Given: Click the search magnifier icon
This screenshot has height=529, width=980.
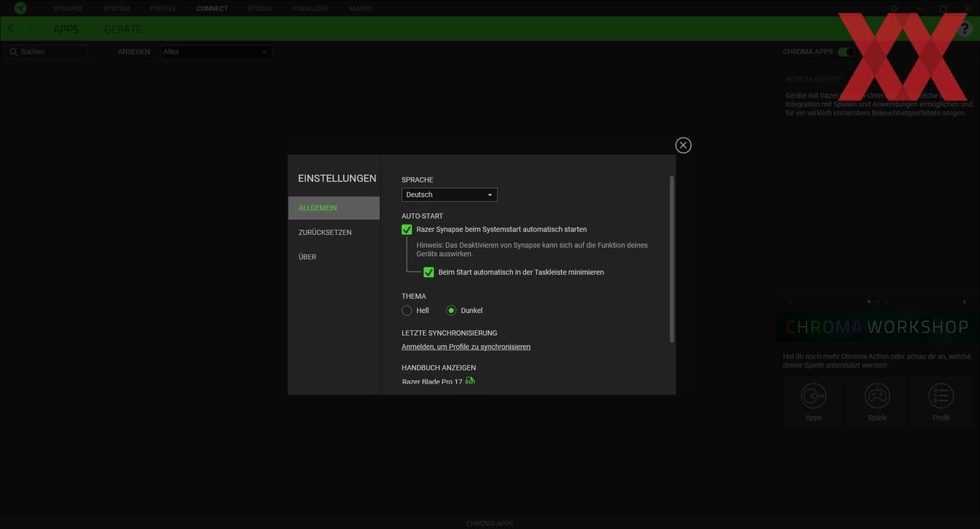Looking at the screenshot, I should tap(14, 52).
